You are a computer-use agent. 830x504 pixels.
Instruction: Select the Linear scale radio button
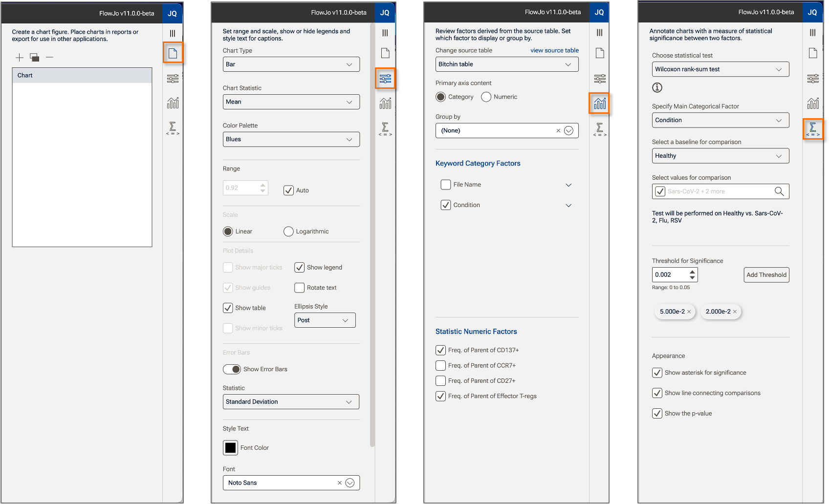pos(228,231)
